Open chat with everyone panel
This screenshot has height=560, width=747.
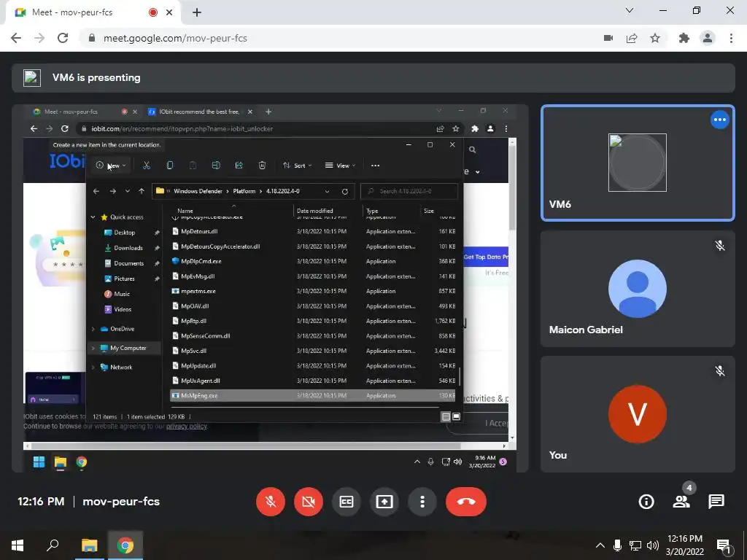click(x=716, y=502)
